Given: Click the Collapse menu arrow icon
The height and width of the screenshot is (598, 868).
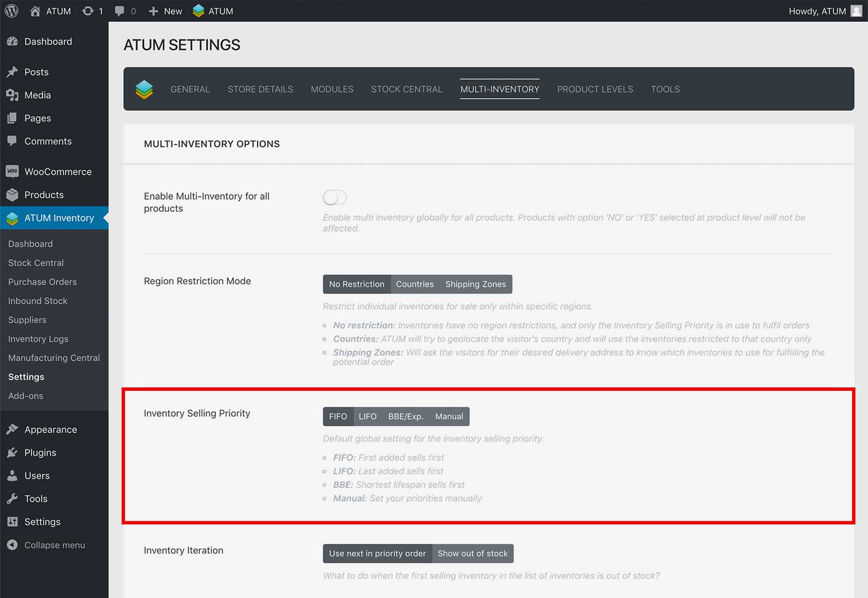Looking at the screenshot, I should (12, 545).
